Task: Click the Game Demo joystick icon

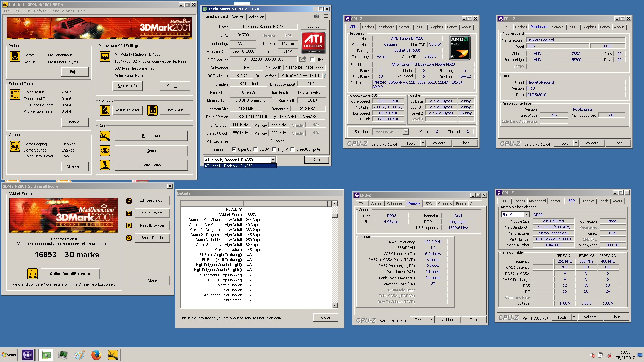Action: 105,165
